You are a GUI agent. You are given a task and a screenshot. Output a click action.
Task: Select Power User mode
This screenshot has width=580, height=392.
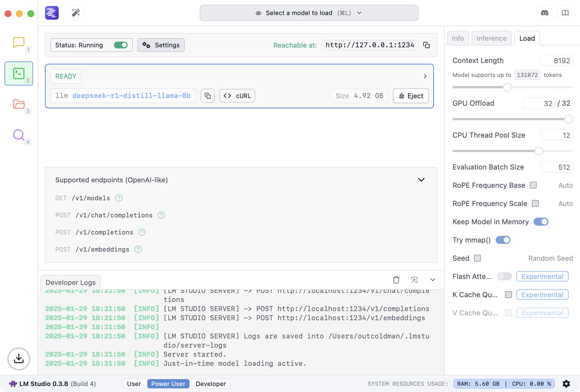point(168,384)
